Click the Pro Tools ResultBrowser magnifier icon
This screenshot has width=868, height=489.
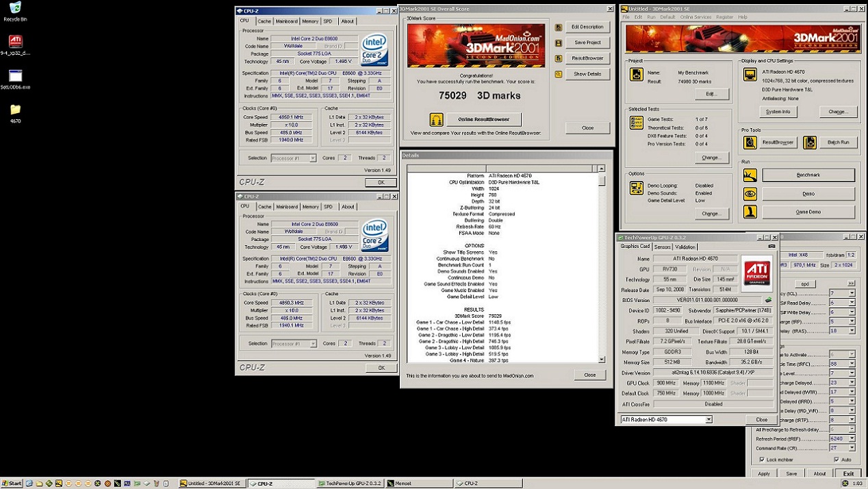pyautogui.click(x=750, y=142)
